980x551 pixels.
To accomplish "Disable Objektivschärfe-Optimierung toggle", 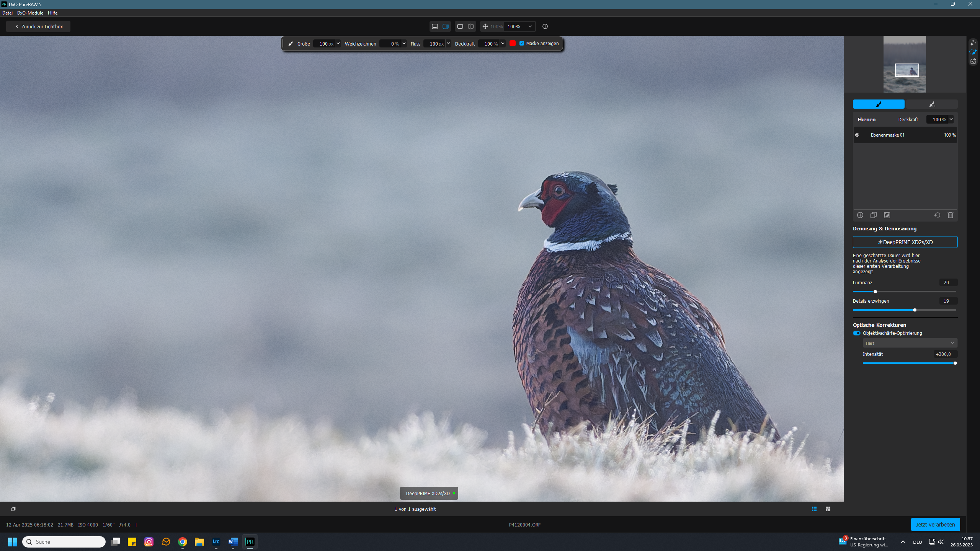I will [x=857, y=333].
